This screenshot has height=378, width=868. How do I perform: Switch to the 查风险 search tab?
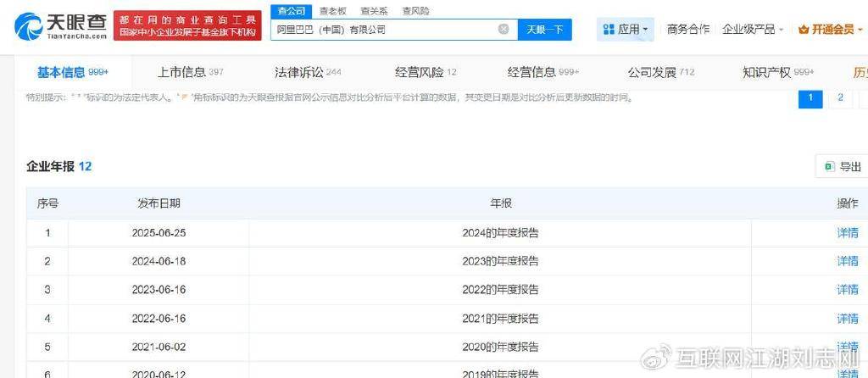click(415, 11)
